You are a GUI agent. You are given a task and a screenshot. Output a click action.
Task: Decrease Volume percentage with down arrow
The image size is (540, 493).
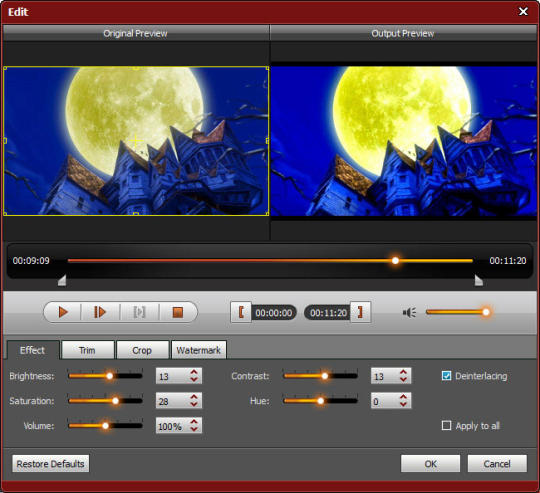point(194,429)
